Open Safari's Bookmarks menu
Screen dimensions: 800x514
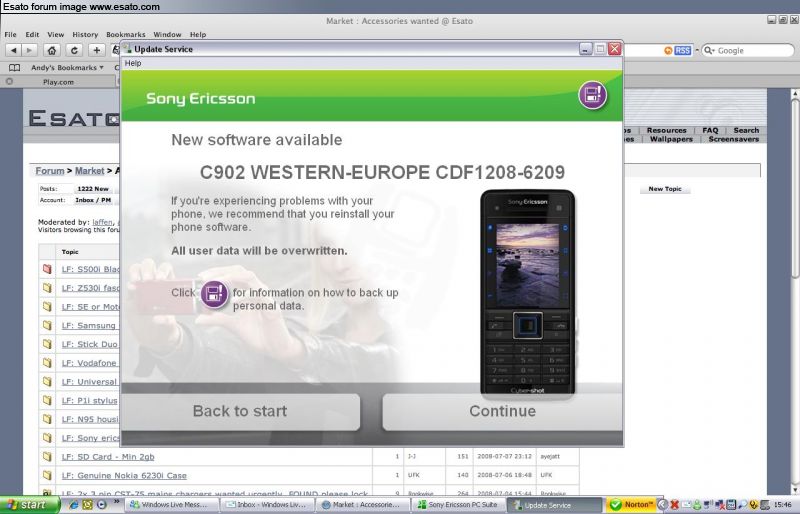point(126,34)
